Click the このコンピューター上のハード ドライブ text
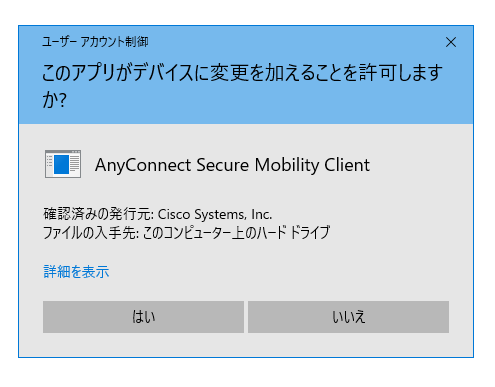Screen dimensions: 495x387 point(236,232)
